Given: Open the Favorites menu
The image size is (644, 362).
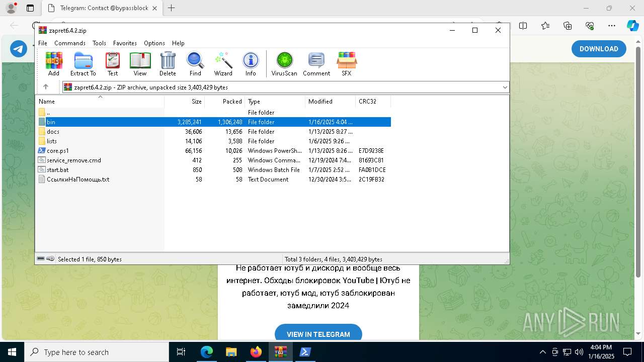Looking at the screenshot, I should [x=125, y=43].
